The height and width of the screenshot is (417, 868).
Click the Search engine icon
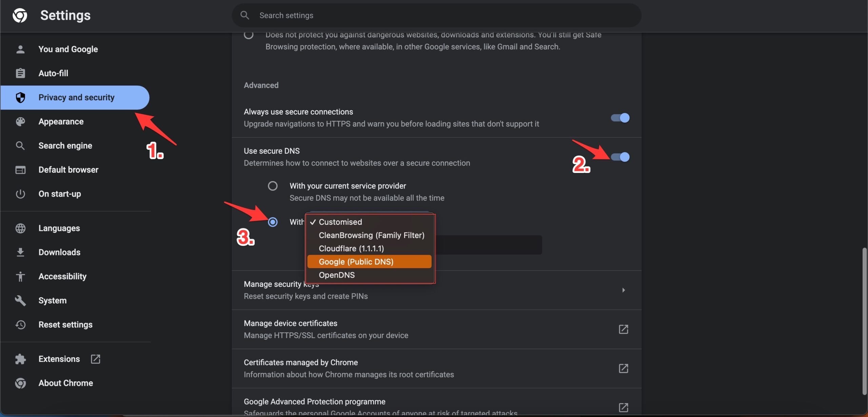[x=19, y=146]
